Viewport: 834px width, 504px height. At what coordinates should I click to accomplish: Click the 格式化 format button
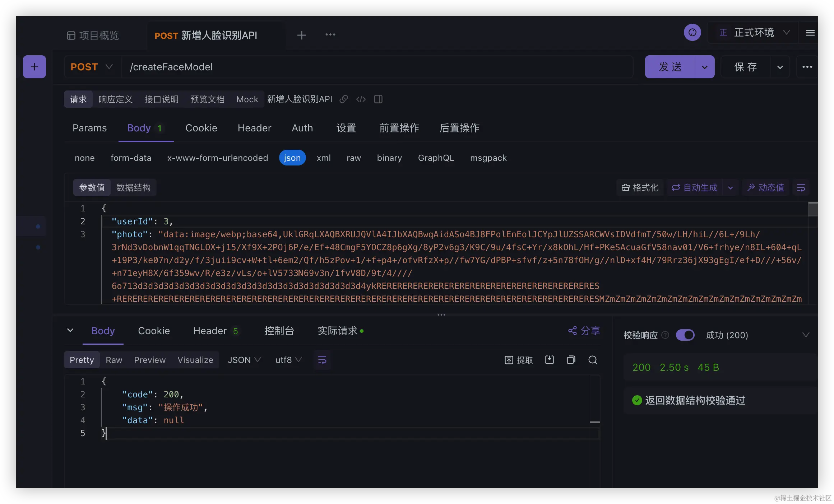[x=640, y=188]
